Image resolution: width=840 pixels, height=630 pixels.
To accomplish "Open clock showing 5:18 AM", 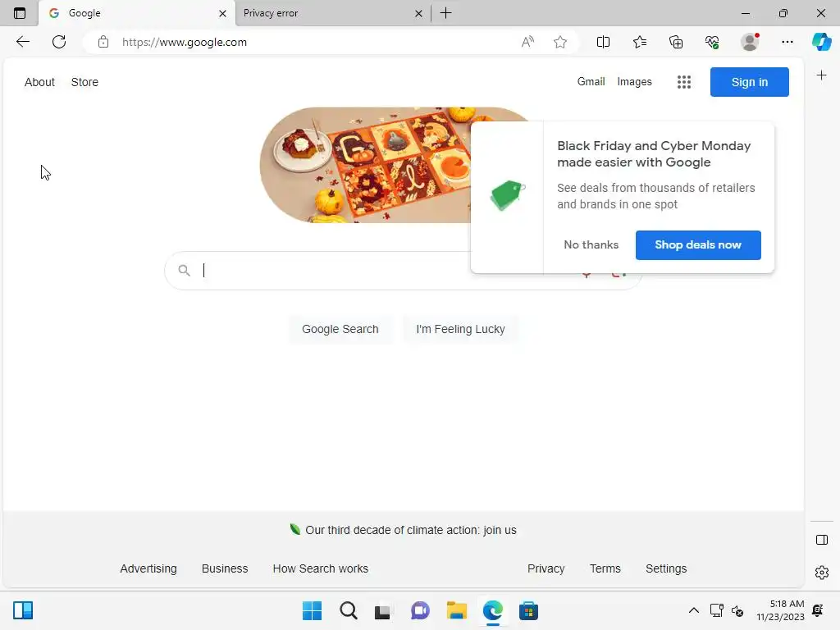I will [x=780, y=610].
